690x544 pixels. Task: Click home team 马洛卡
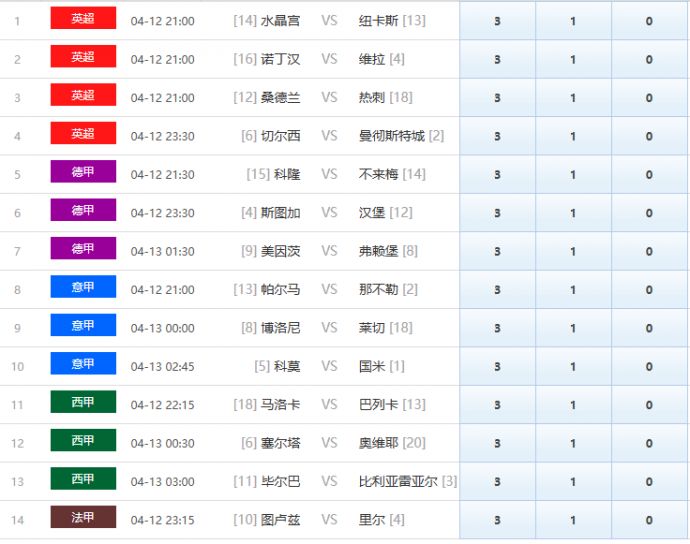[280, 404]
